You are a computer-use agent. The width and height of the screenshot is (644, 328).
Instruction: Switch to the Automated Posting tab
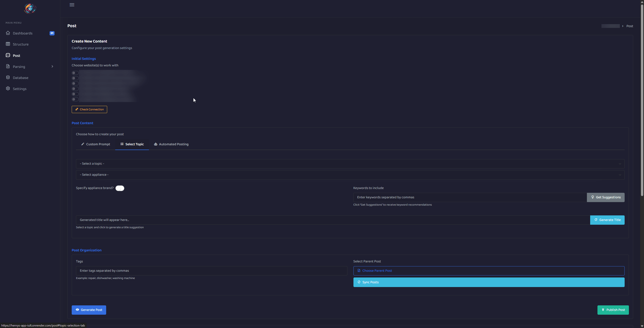(x=171, y=144)
